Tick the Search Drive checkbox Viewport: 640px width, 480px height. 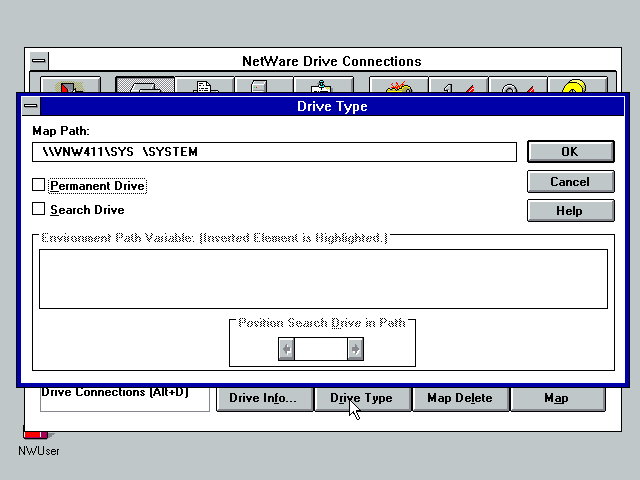click(x=38, y=209)
